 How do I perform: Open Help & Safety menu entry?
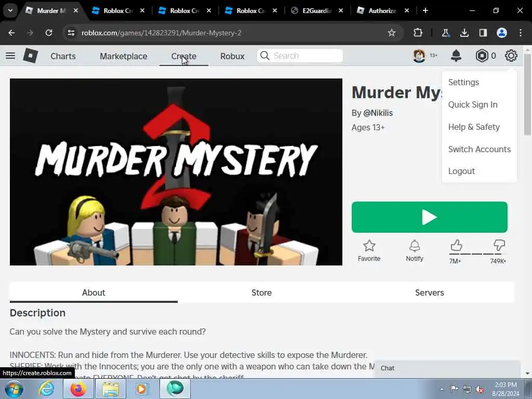[474, 127]
